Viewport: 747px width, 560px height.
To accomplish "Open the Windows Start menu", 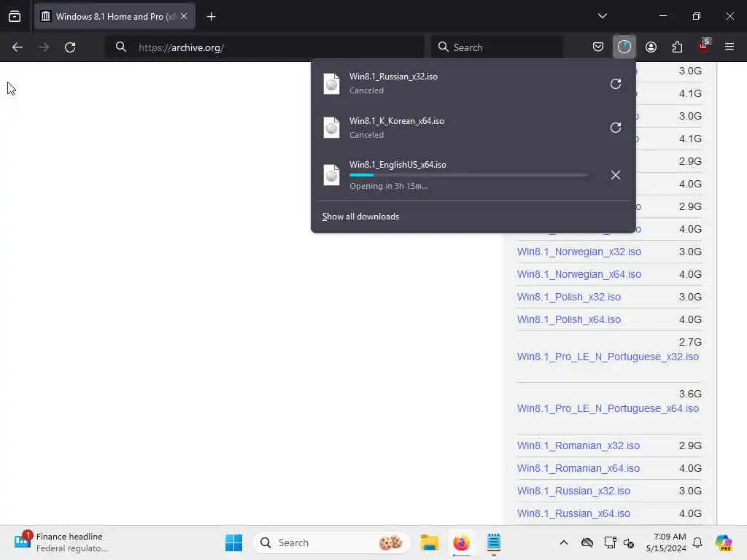I will point(233,542).
